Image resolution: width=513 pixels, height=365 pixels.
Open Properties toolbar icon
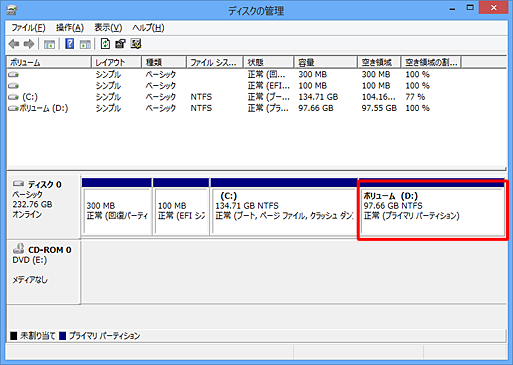click(120, 44)
